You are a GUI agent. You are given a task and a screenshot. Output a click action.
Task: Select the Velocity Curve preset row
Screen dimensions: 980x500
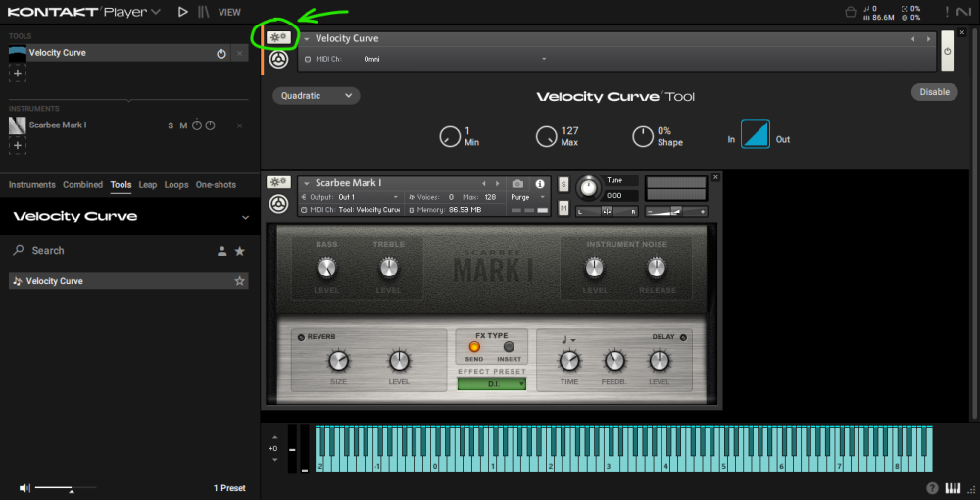128,281
